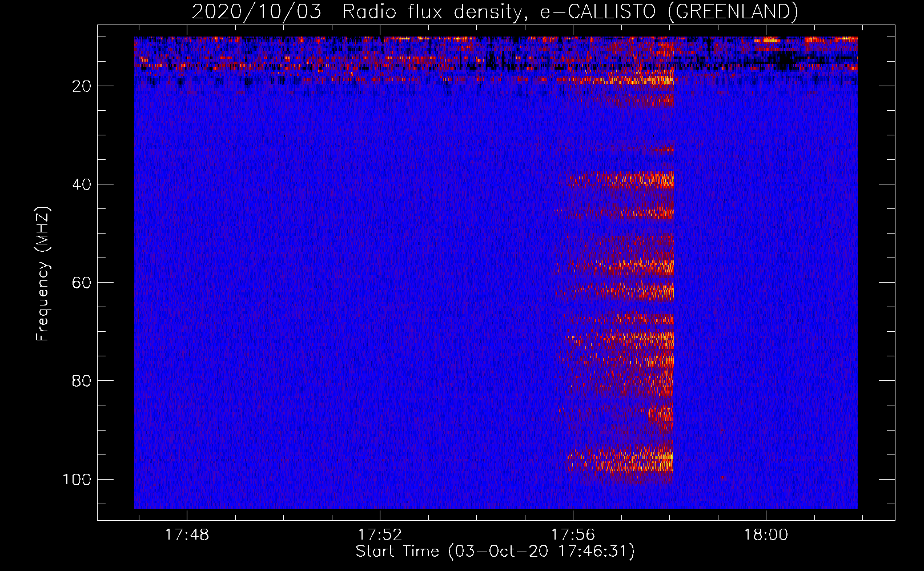Click the "60" frequency tick label
The width and height of the screenshot is (924, 571).
tap(82, 283)
